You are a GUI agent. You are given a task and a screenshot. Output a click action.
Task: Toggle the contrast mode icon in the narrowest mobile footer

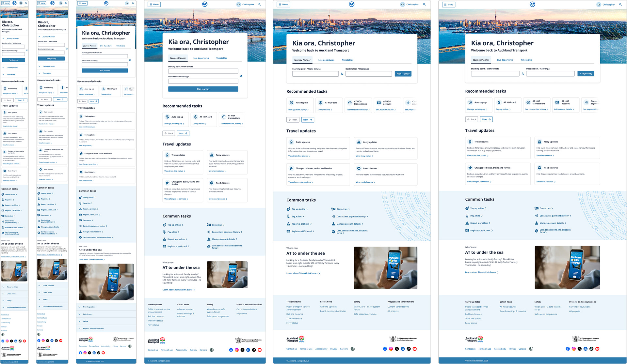(x=3, y=335)
